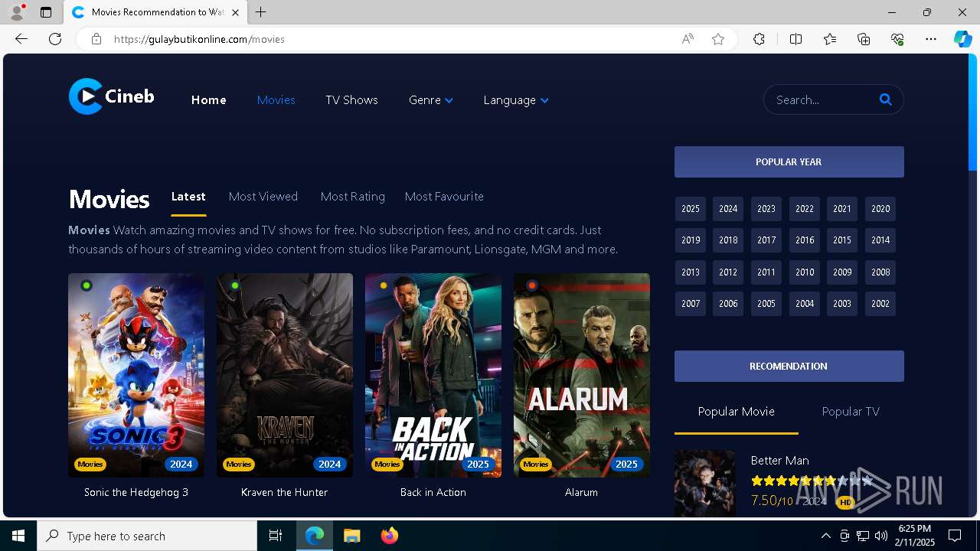Open browser profile icon
The image size is (980, 551).
pyautogui.click(x=17, y=12)
